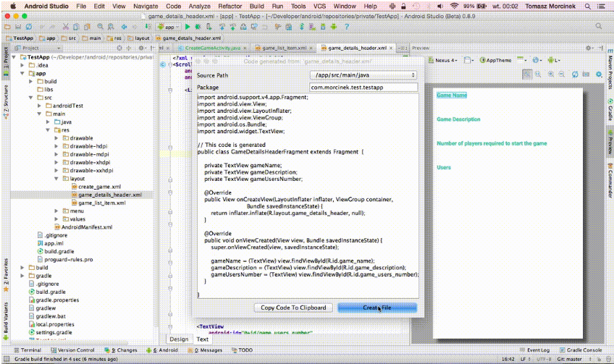Click the Project panel settings gear
This screenshot has height=364, width=614.
[x=141, y=48]
